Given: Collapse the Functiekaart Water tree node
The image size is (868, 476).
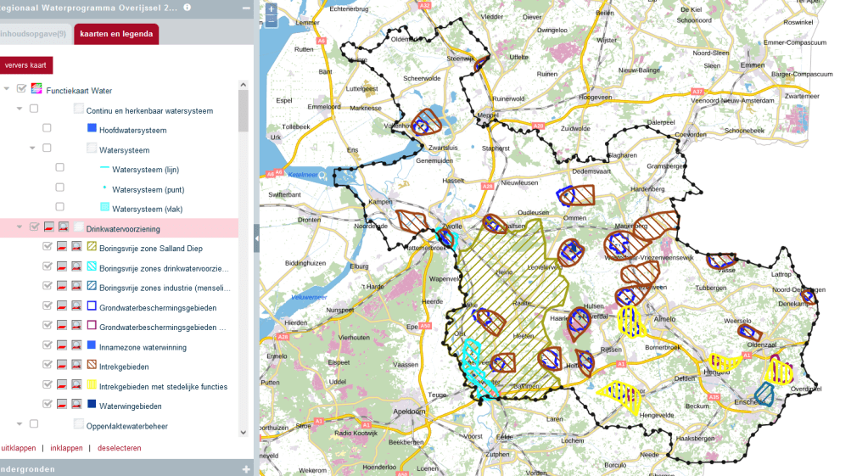Looking at the screenshot, I should point(7,90).
